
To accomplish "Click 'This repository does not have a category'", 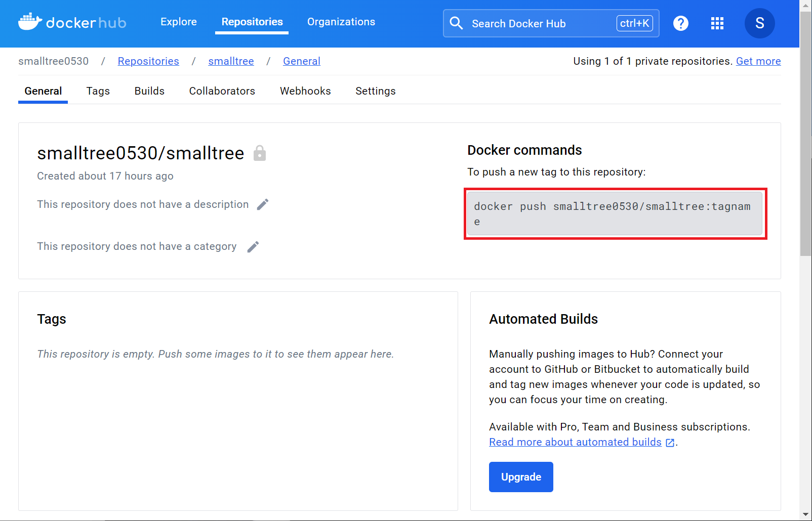I will pos(137,246).
